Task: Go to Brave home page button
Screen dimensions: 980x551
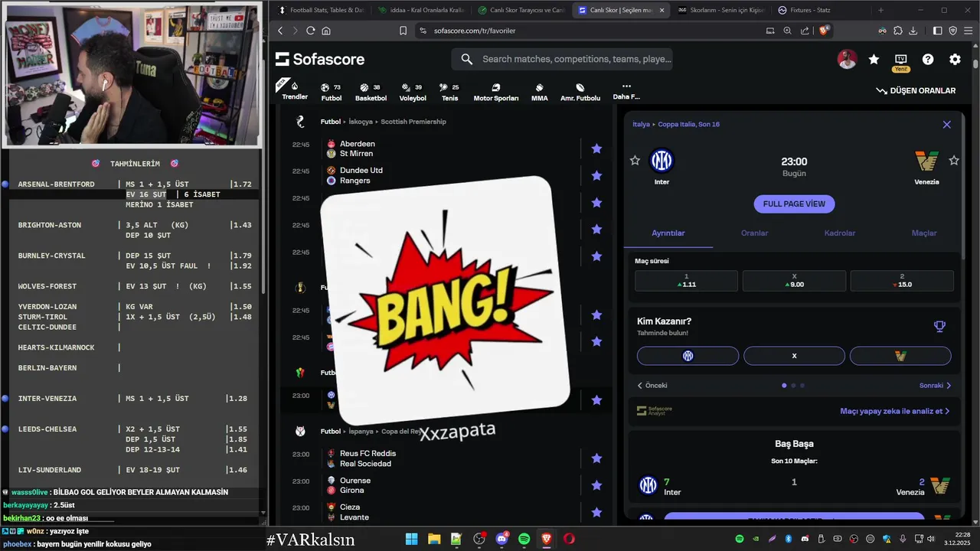Action: click(326, 31)
